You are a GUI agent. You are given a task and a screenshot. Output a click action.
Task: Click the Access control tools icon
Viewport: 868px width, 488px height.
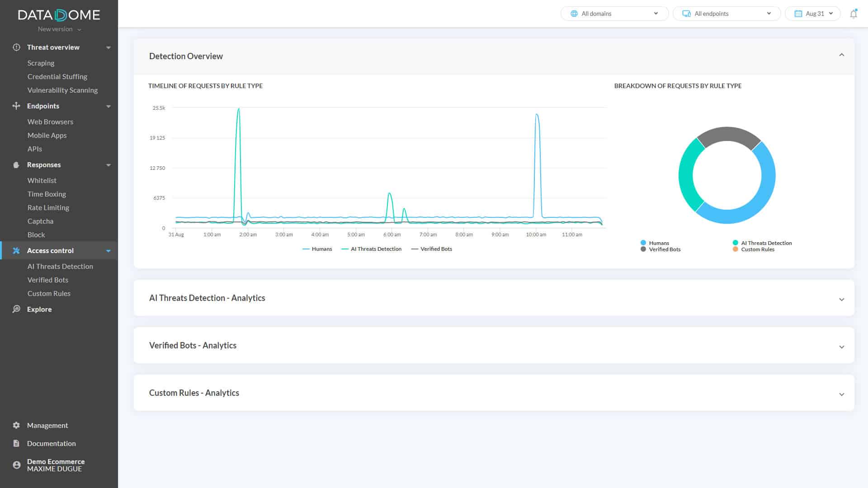(x=16, y=251)
